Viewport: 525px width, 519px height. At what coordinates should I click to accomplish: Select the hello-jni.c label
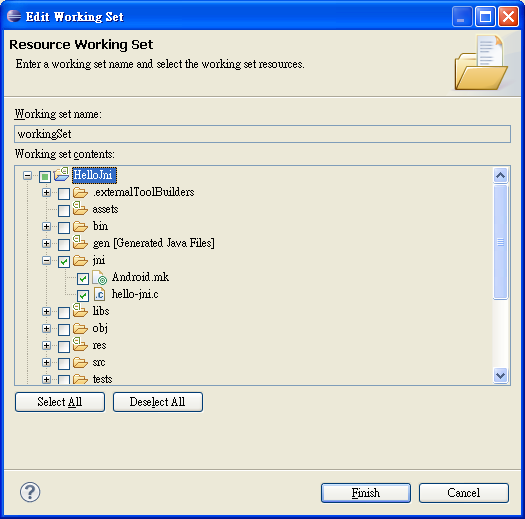(x=135, y=294)
